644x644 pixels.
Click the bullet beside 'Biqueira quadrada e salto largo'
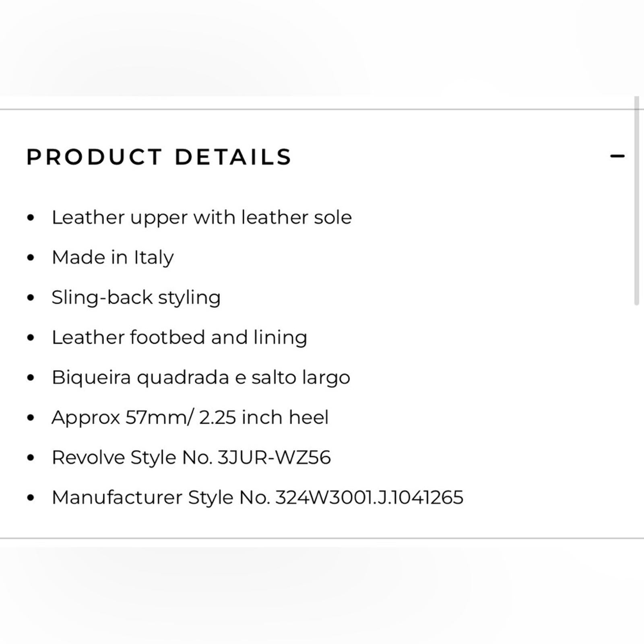point(31,378)
